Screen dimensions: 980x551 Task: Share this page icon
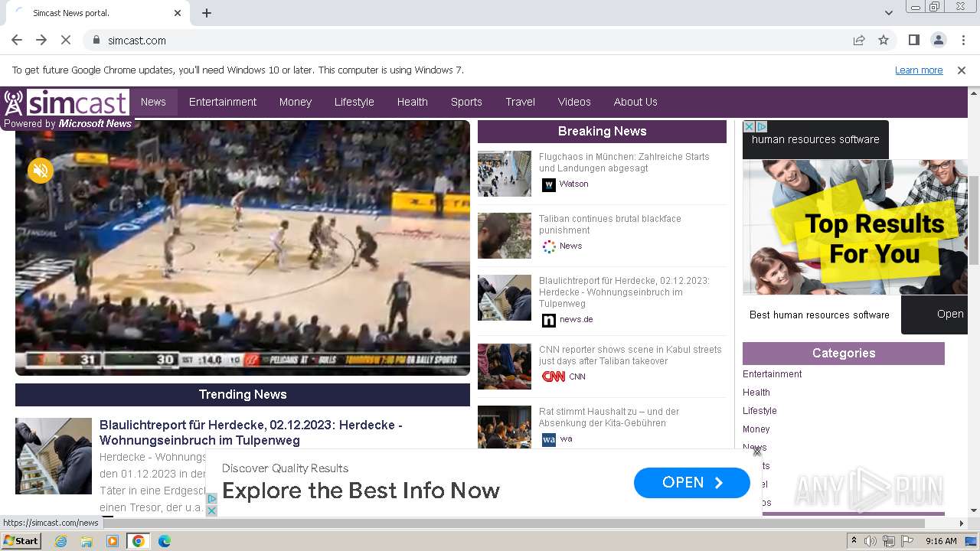859,41
